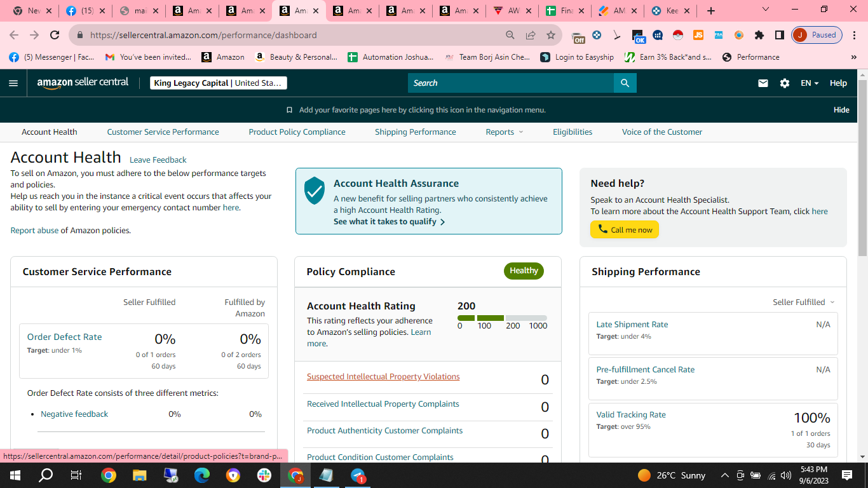Open Slack from the taskbar
The height and width of the screenshot is (488, 868).
[x=264, y=475]
